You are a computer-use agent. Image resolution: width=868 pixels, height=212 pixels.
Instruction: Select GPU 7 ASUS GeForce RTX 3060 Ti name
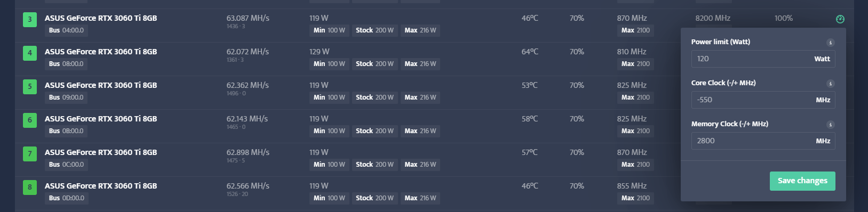point(101,152)
